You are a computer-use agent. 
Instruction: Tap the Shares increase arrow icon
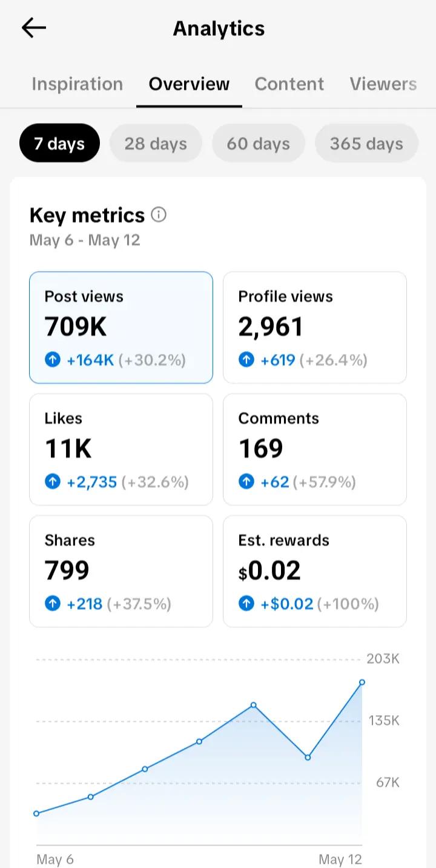point(53,604)
